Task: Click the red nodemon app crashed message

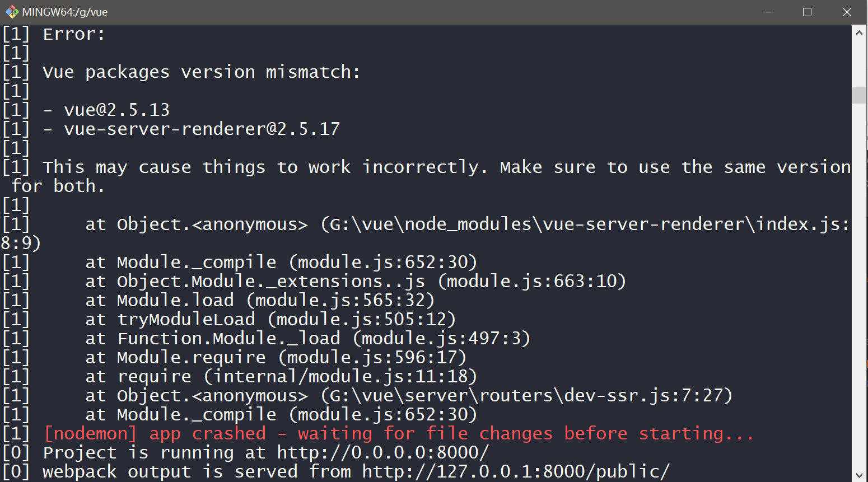Action: point(399,433)
